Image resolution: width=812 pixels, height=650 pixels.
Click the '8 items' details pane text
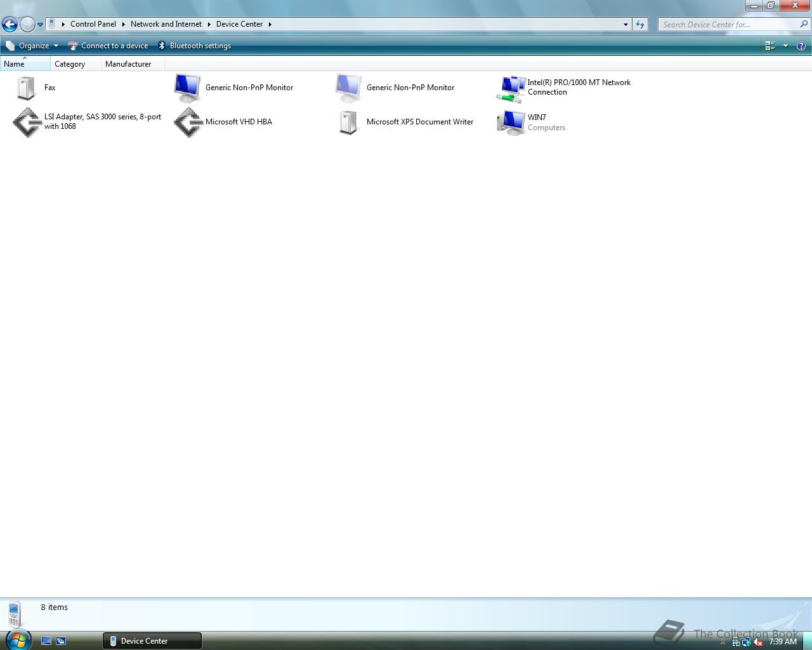55,607
